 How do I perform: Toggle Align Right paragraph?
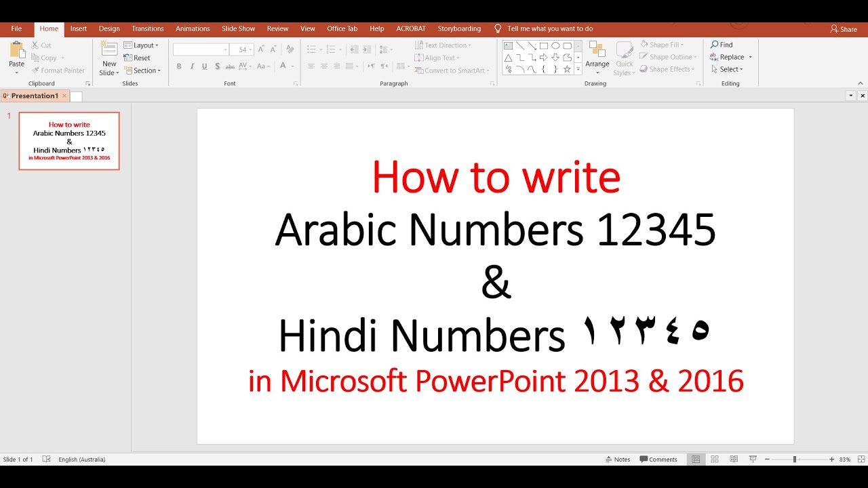[x=337, y=66]
